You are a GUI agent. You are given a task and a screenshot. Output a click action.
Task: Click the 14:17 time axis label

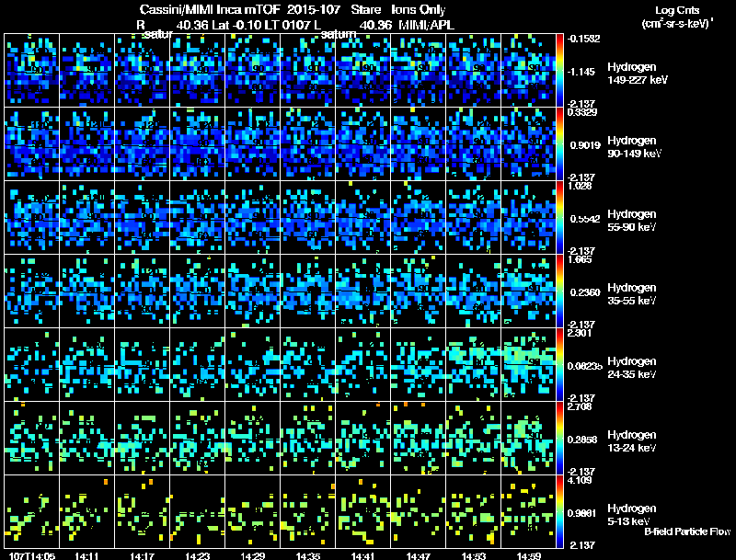click(143, 556)
